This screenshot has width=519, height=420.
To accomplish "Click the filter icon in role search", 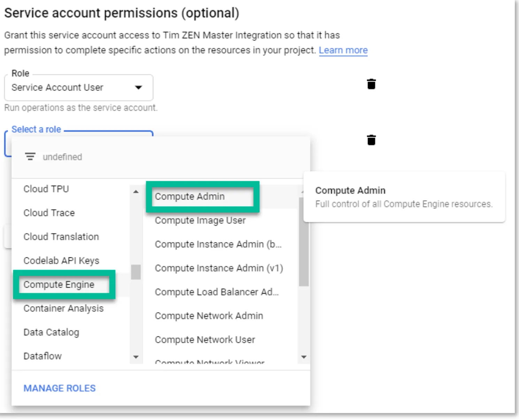I will [30, 157].
